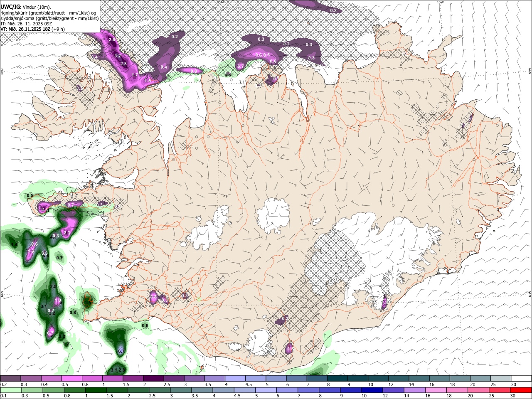This screenshot has width=532, height=399.
Task: Click the upper legend swatch between 8 and 9
Action: [337, 379]
